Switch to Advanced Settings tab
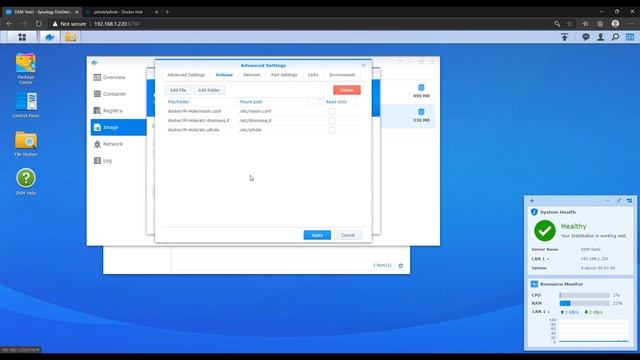The height and width of the screenshot is (360, 640). [186, 75]
